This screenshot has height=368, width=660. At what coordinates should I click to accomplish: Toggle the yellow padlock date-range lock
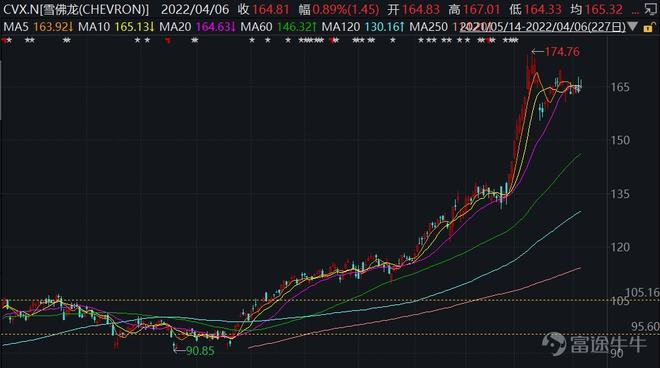[x=649, y=28]
